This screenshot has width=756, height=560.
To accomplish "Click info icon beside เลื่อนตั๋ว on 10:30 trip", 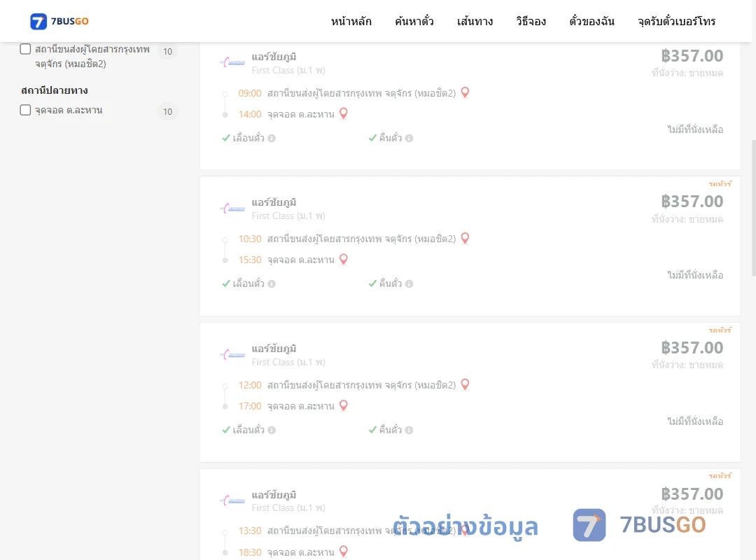I will (272, 284).
